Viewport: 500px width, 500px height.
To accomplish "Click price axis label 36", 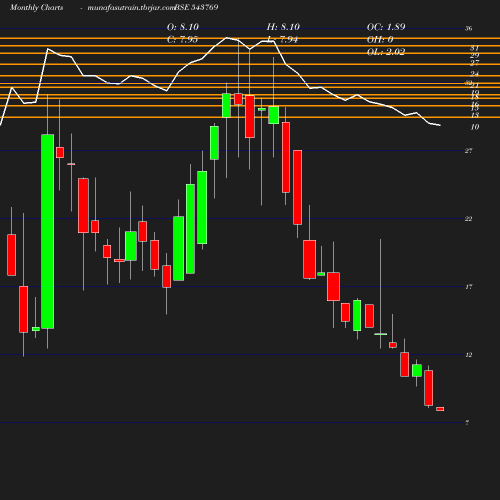I will tap(469, 28).
